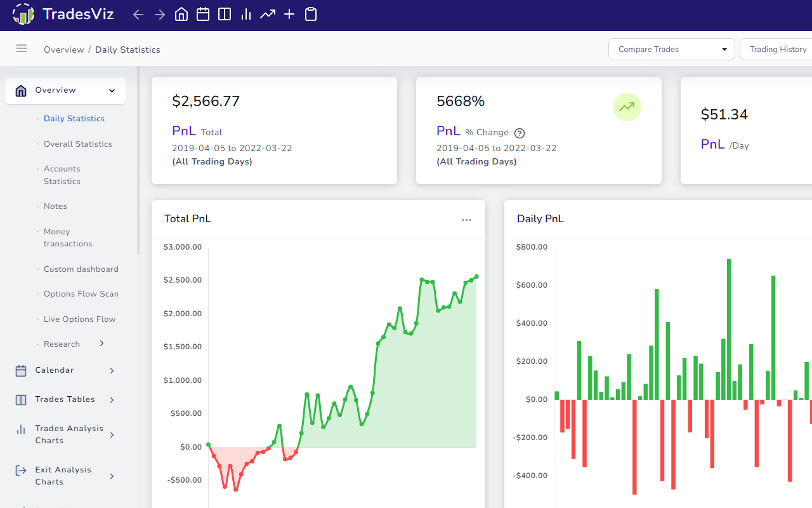
Task: Open the Compare Trades dropdown
Action: [x=671, y=49]
